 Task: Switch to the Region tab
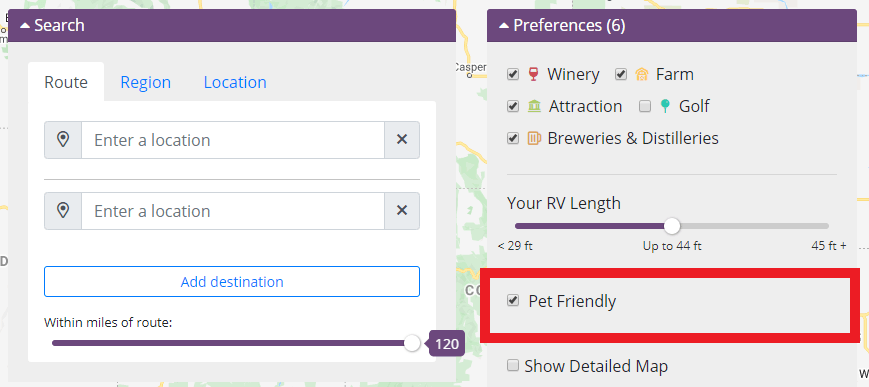(146, 82)
